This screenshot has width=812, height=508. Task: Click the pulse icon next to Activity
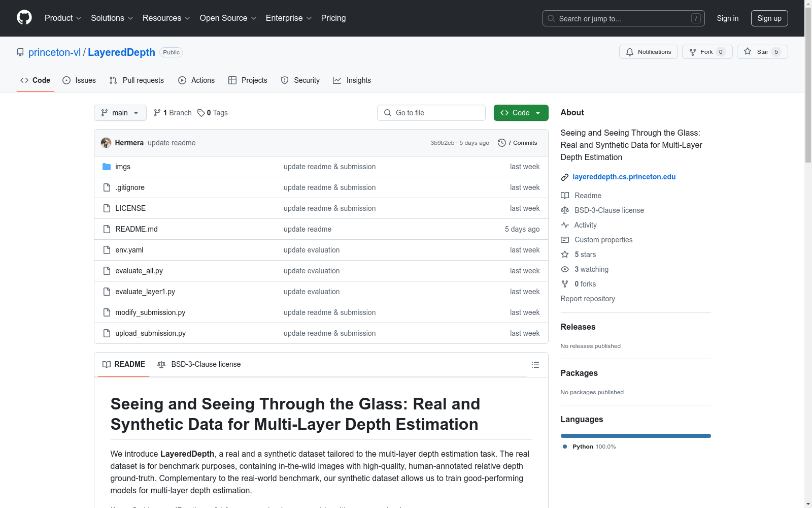pos(565,225)
